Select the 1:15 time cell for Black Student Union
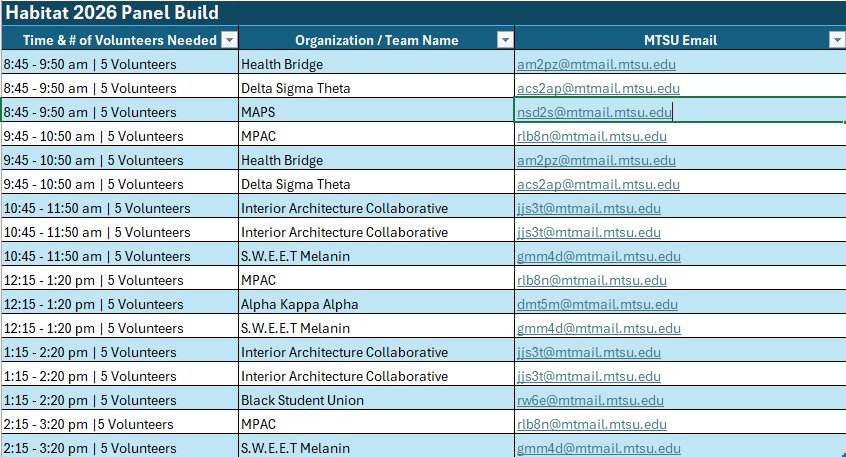The height and width of the screenshot is (457, 846). click(120, 400)
